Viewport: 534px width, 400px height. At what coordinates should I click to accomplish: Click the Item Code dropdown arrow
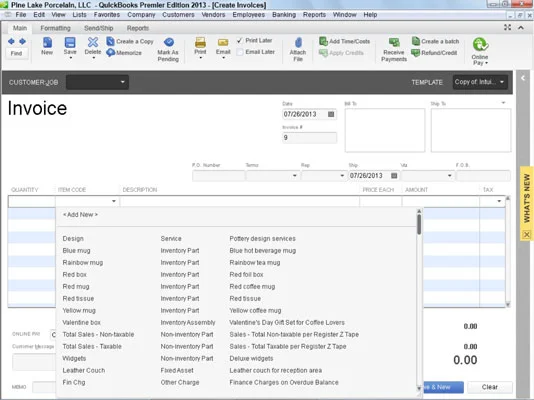pyautogui.click(x=114, y=201)
